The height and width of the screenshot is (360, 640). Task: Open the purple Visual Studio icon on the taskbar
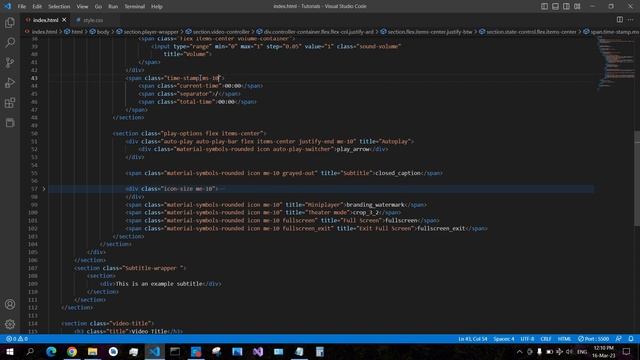click(x=258, y=351)
